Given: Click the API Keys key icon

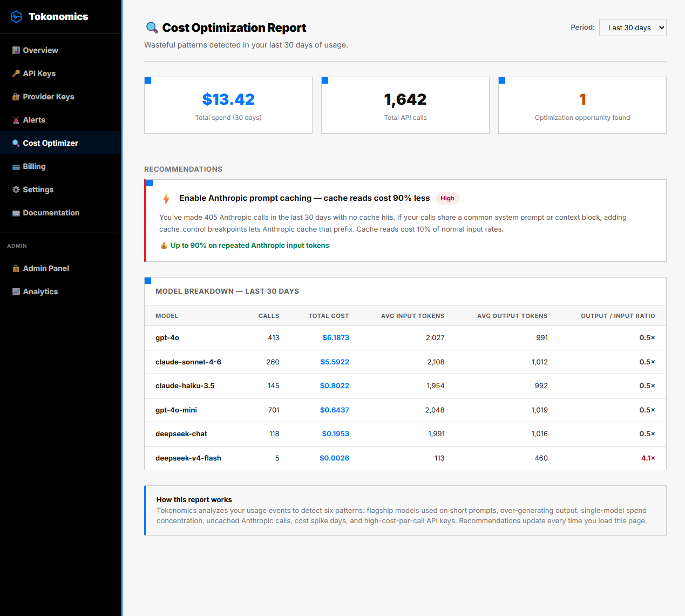Looking at the screenshot, I should tap(16, 73).
